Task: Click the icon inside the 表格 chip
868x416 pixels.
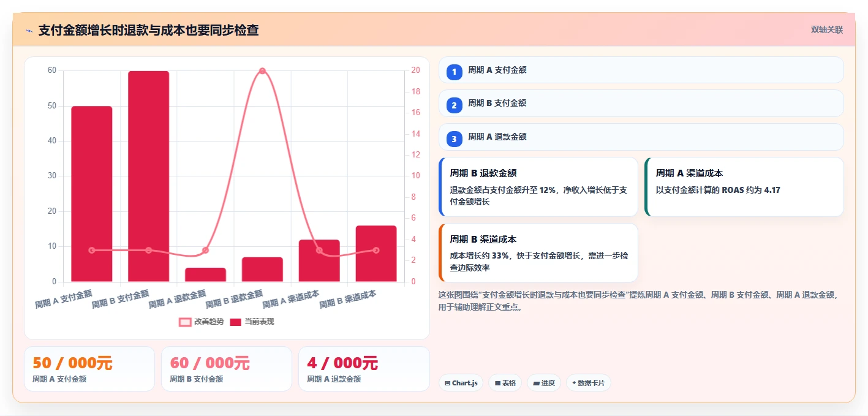Action: pyautogui.click(x=497, y=384)
